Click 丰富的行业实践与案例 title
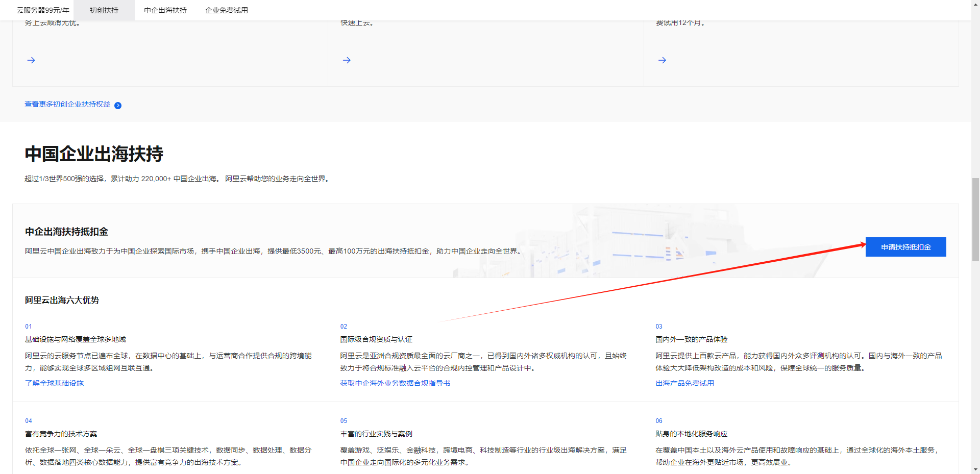 376,434
